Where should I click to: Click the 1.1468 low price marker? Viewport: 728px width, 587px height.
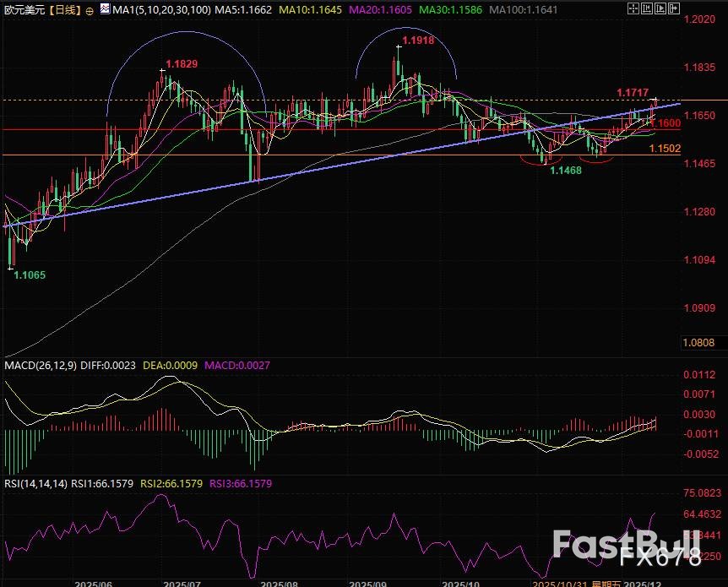click(567, 171)
